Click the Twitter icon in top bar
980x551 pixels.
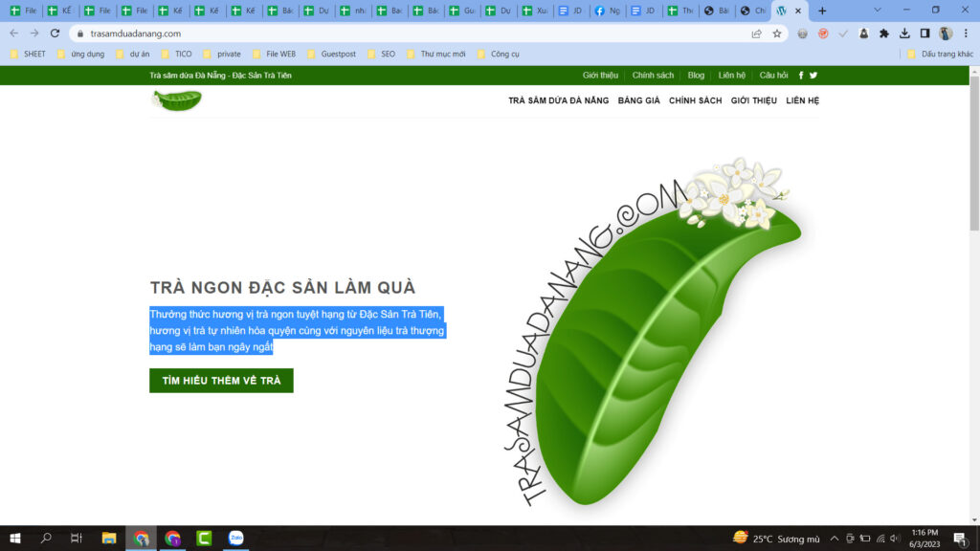click(x=813, y=76)
